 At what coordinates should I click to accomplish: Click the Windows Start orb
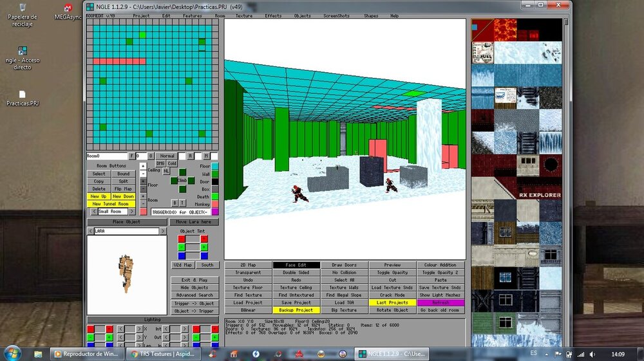12,353
